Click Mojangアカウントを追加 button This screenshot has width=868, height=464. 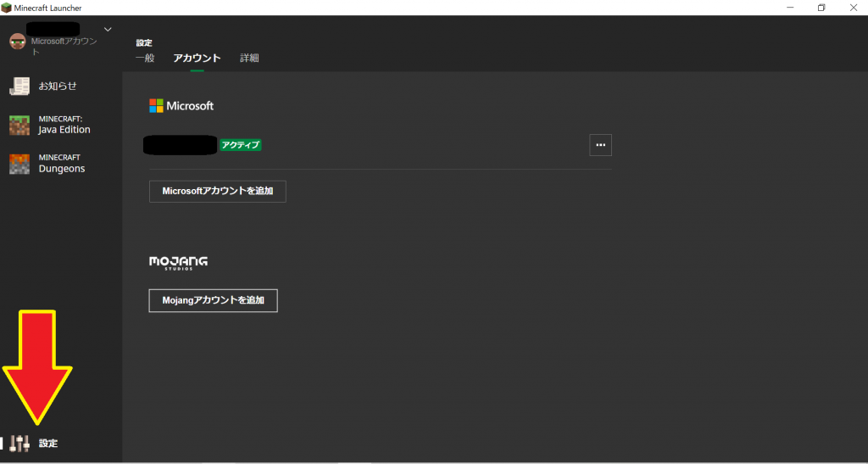point(213,300)
